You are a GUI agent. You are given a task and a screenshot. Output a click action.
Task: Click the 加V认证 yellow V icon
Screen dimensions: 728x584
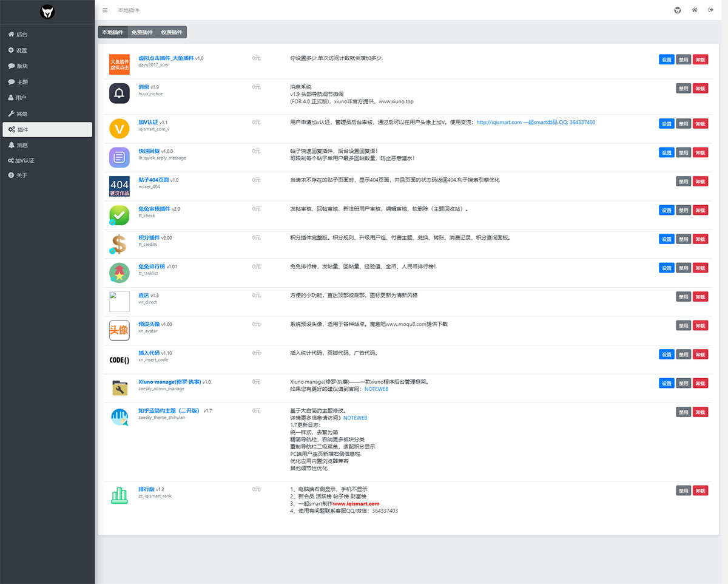point(119,129)
